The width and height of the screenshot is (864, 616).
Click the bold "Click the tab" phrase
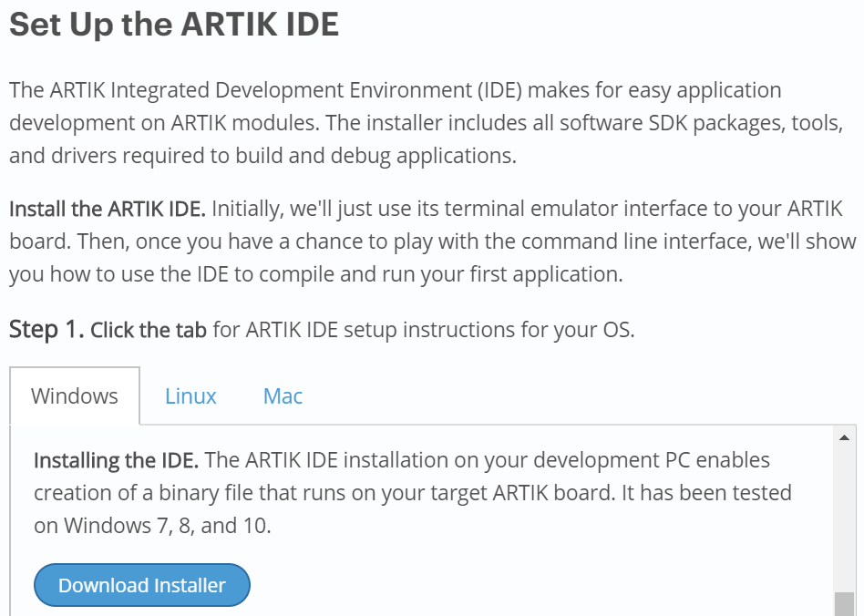(149, 330)
